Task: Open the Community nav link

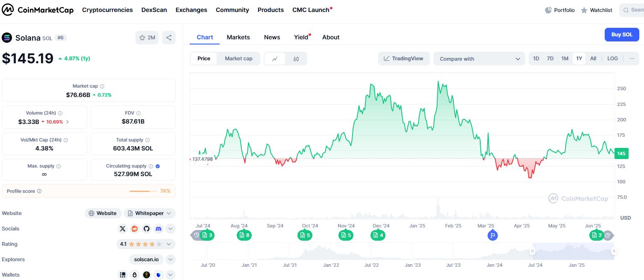Action: [232, 10]
